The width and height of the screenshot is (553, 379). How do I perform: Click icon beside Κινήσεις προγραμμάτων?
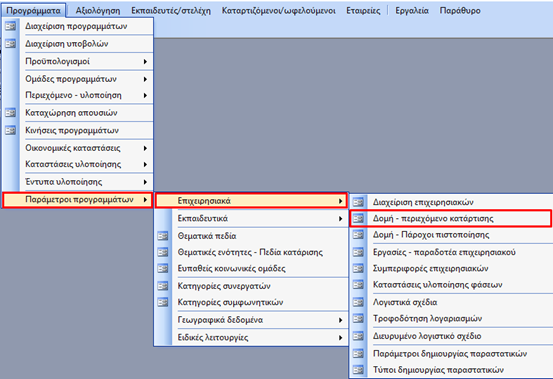11,130
